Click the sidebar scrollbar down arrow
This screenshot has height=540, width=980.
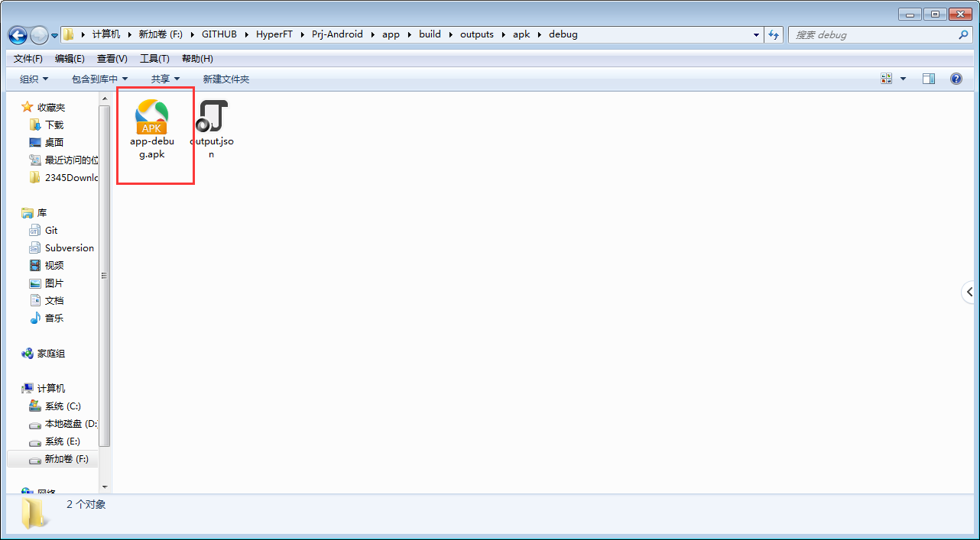105,486
